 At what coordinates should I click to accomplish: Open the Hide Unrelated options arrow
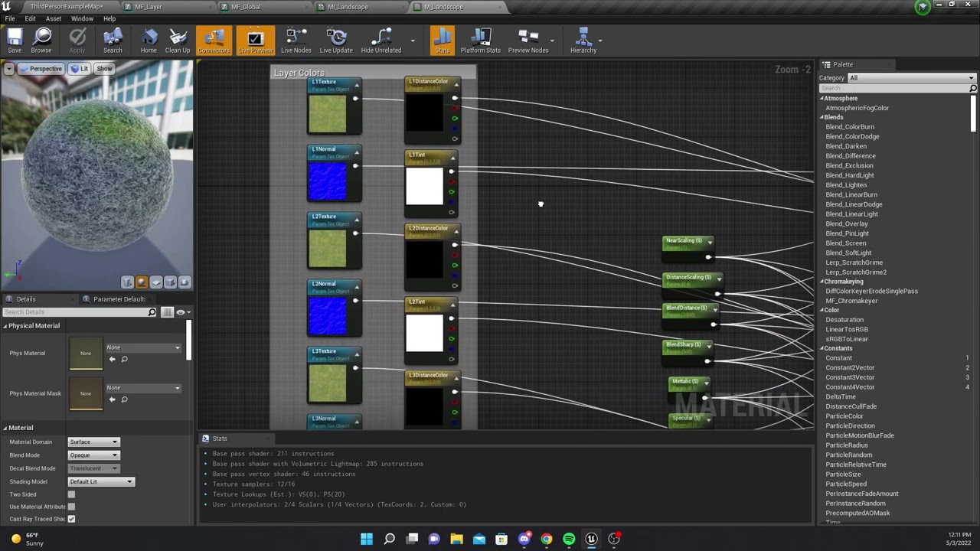click(x=413, y=41)
